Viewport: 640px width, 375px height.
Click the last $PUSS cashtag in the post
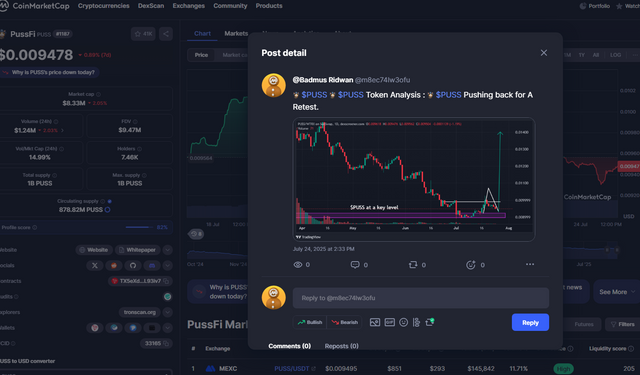pyautogui.click(x=448, y=95)
